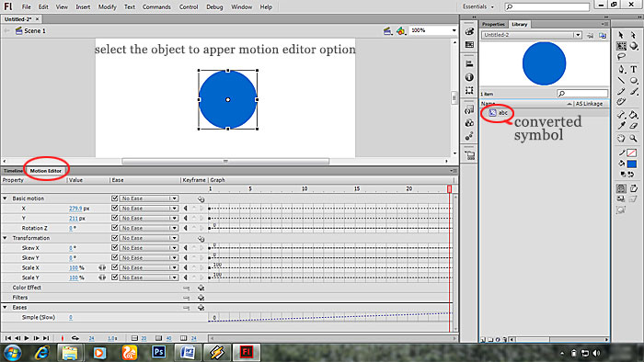The width and height of the screenshot is (644, 362).
Task: Add a Filter with plus icon
Action: point(201,298)
